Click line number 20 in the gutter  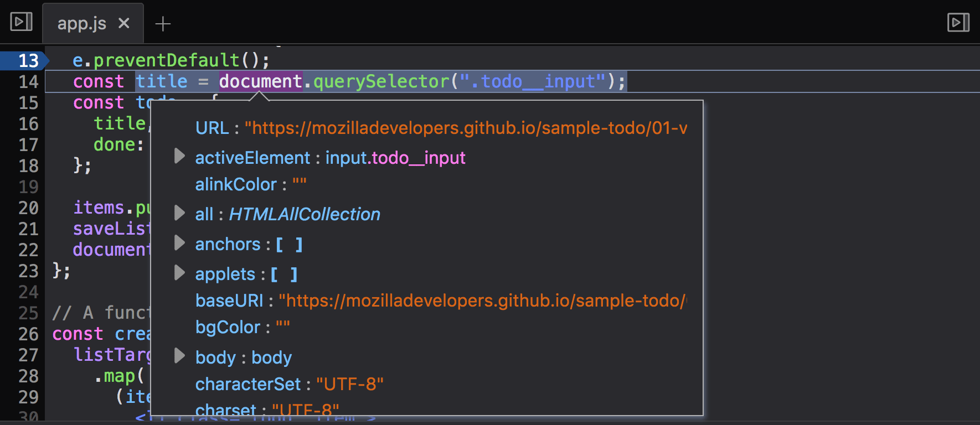point(28,208)
